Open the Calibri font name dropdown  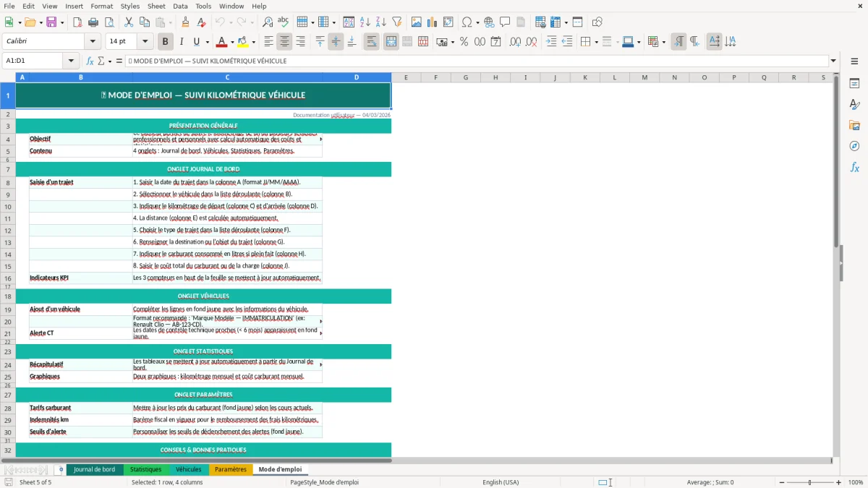pos(93,41)
